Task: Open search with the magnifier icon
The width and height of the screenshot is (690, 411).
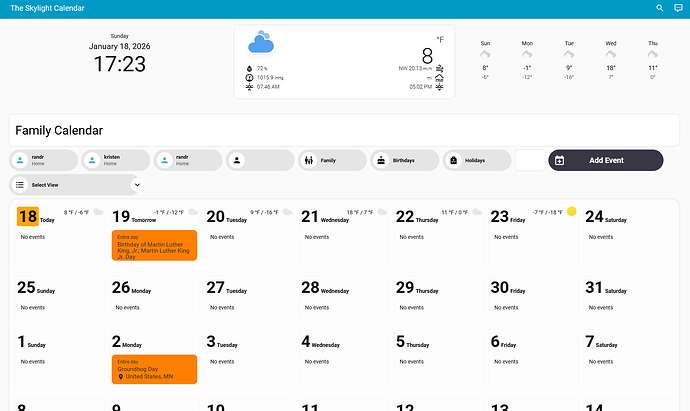Action: click(x=660, y=8)
